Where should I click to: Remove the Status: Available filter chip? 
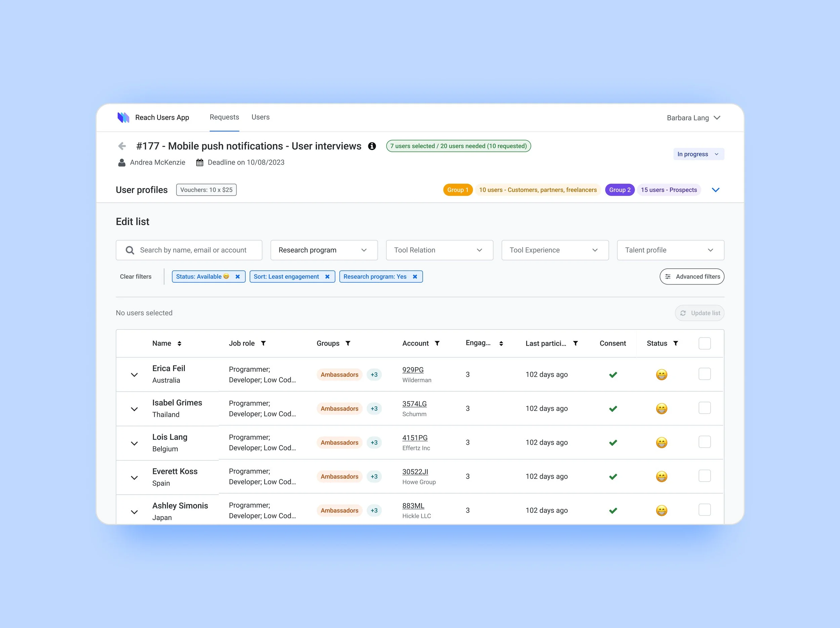coord(238,277)
